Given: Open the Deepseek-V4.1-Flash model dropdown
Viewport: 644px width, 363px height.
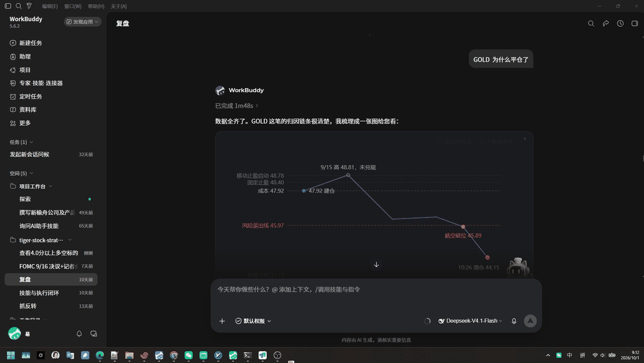Looking at the screenshot, I should 471,321.
